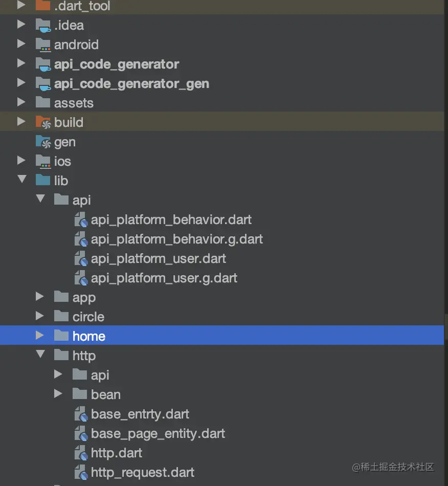The image size is (448, 486).
Task: Click the gen folder icon
Action: (43, 142)
